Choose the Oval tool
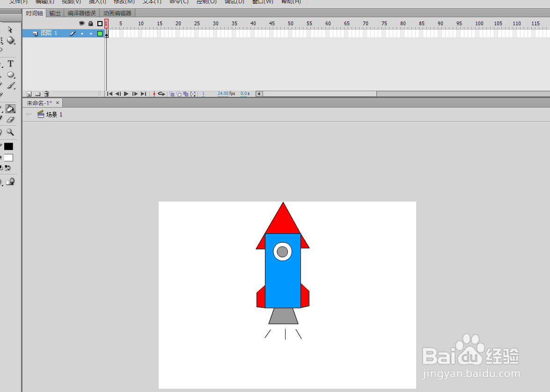550x392 pixels. [11, 75]
